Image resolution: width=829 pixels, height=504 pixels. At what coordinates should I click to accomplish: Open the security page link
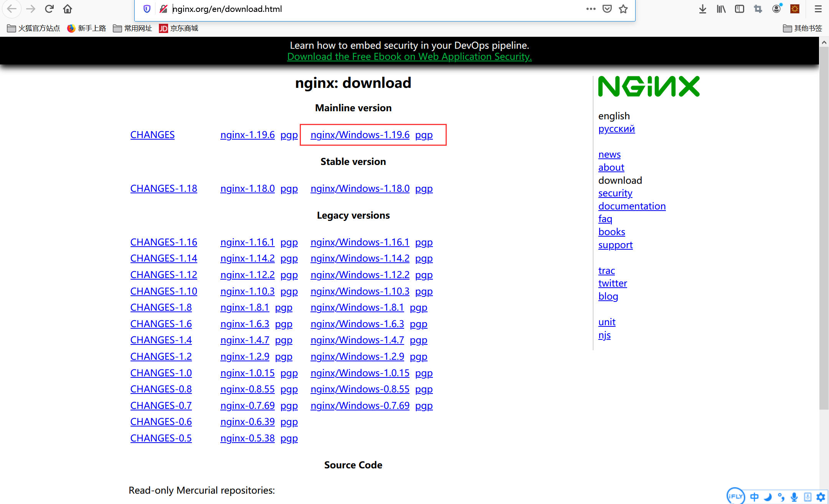[615, 193]
